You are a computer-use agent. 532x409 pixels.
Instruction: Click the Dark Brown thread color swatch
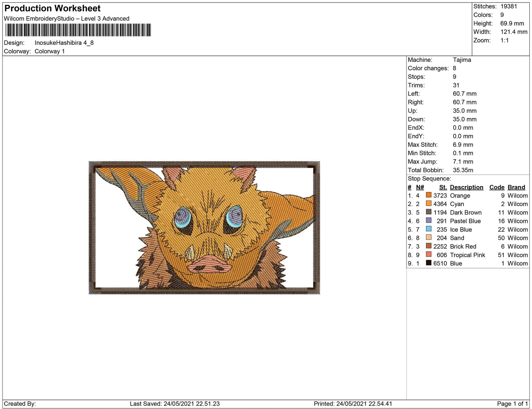[x=429, y=212]
